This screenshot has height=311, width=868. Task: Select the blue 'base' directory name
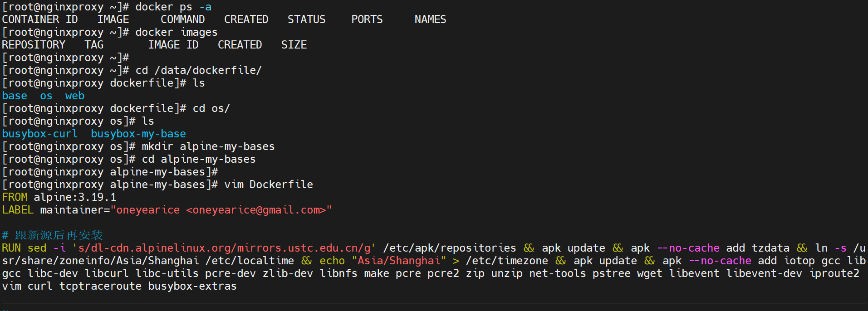tap(15, 96)
